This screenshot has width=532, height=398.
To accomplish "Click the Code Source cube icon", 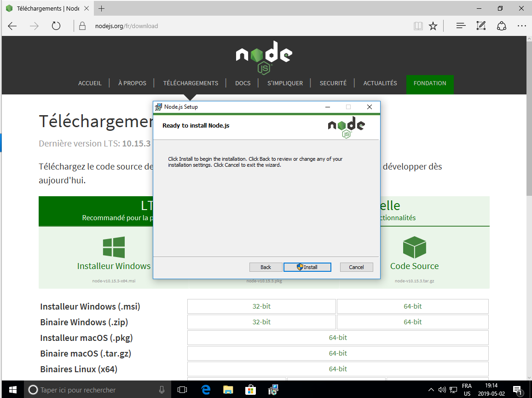I will pyautogui.click(x=414, y=247).
